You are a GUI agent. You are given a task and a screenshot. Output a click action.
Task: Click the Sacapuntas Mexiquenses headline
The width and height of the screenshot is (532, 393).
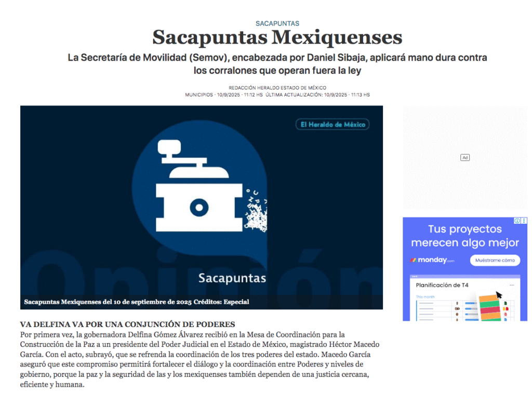pos(277,37)
